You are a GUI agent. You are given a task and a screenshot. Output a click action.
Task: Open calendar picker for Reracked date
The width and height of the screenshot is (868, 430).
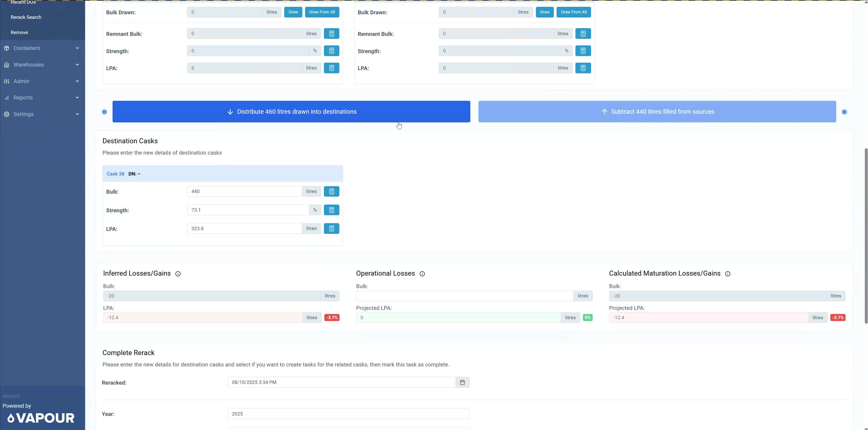[462, 383]
